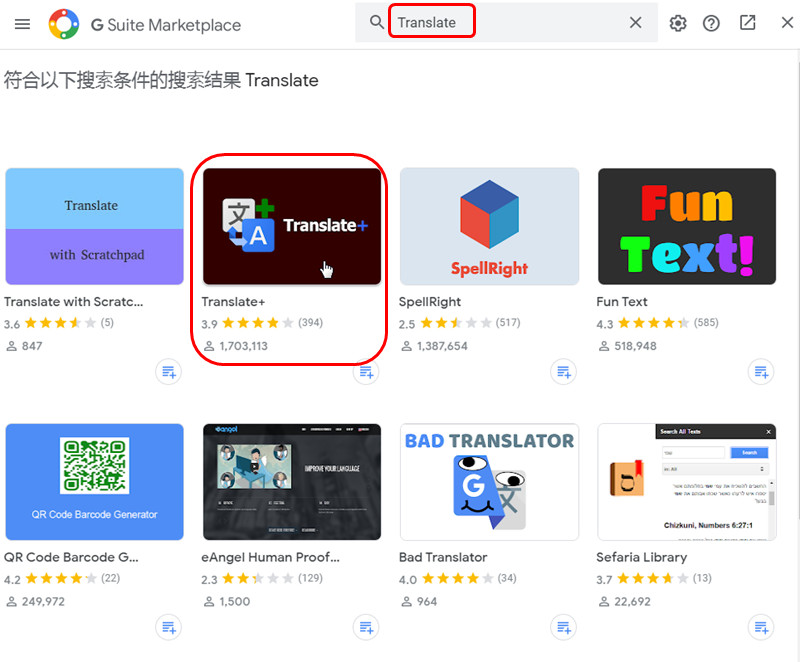Viewport: 800px width, 662px height.
Task: Open the hamburger main menu
Action: coord(22,24)
